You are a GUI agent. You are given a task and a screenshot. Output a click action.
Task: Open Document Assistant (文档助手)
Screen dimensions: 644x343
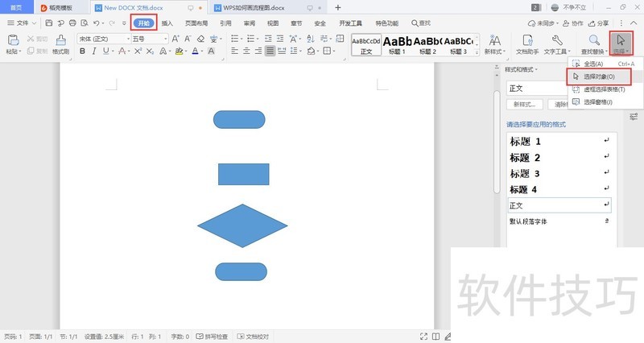[527, 44]
